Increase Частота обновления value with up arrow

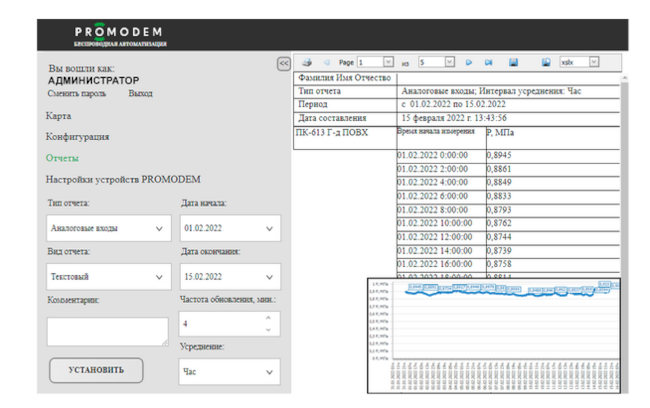[x=268, y=318]
